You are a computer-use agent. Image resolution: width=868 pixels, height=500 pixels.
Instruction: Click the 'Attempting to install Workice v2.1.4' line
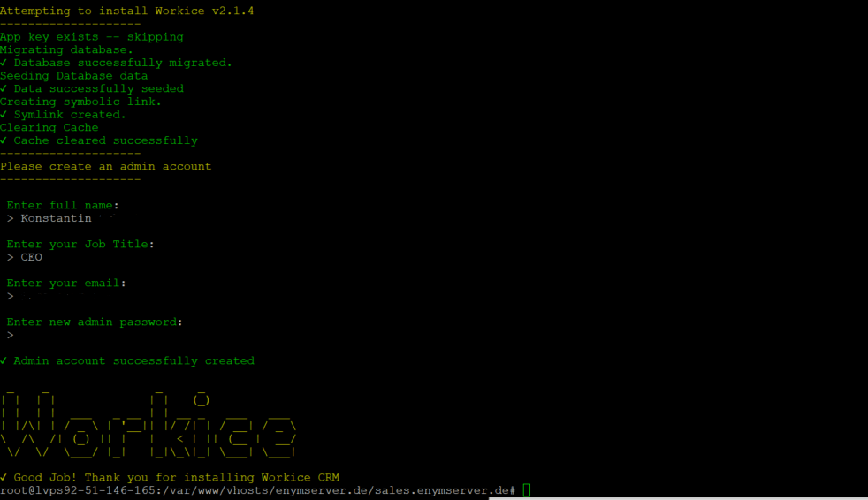(126, 11)
